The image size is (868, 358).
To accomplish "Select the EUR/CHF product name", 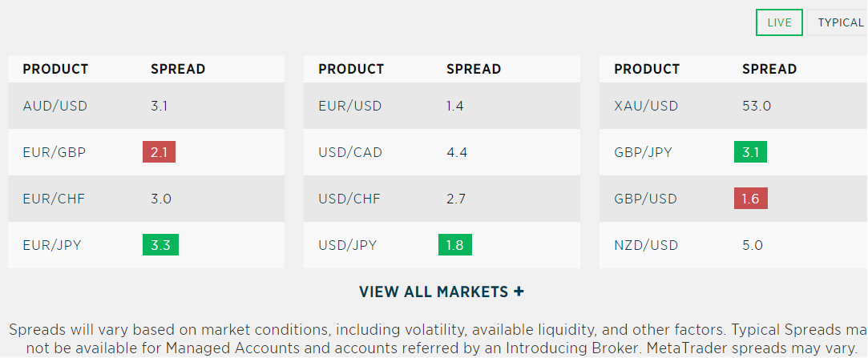I will (54, 199).
